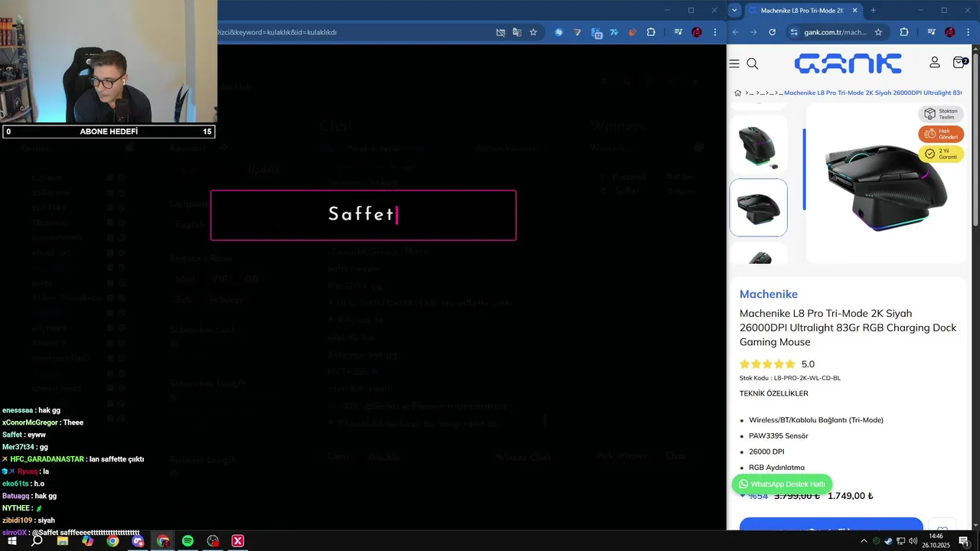Open media control icon in left window
This screenshot has height=551, width=980.
coord(678,32)
